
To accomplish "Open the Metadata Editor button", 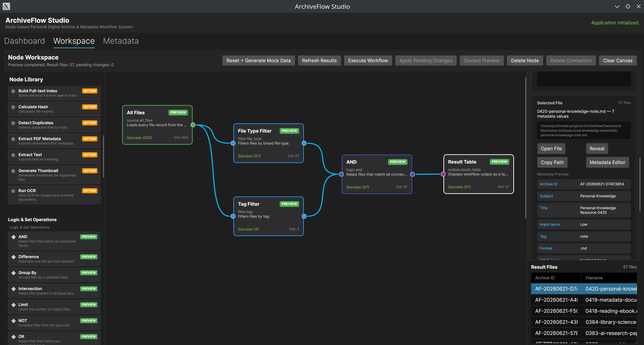I will click(x=607, y=162).
